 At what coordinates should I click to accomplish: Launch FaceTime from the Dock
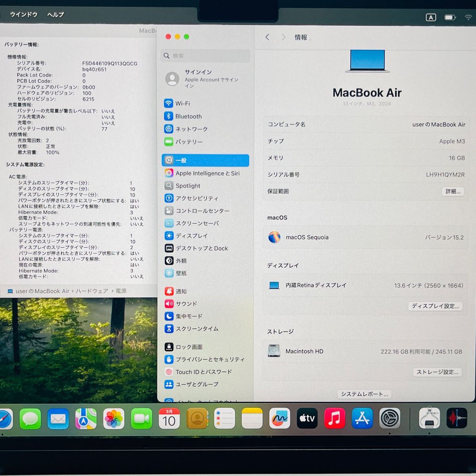click(142, 418)
